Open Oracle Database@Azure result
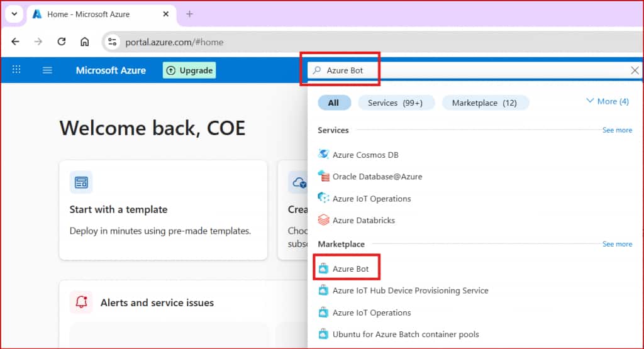This screenshot has width=644, height=349. click(377, 177)
